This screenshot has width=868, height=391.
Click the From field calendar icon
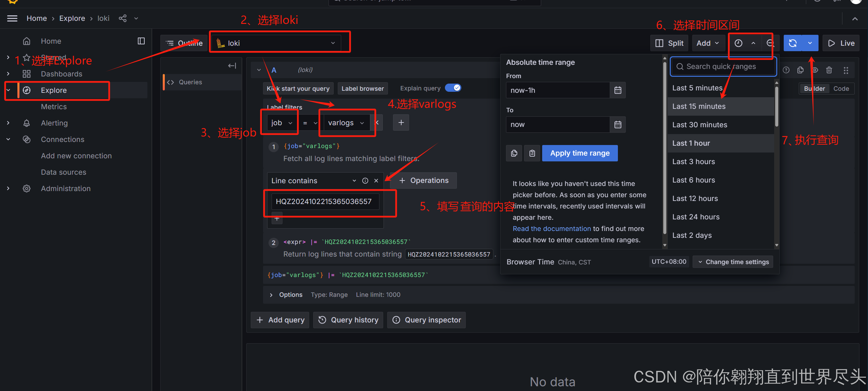point(618,90)
